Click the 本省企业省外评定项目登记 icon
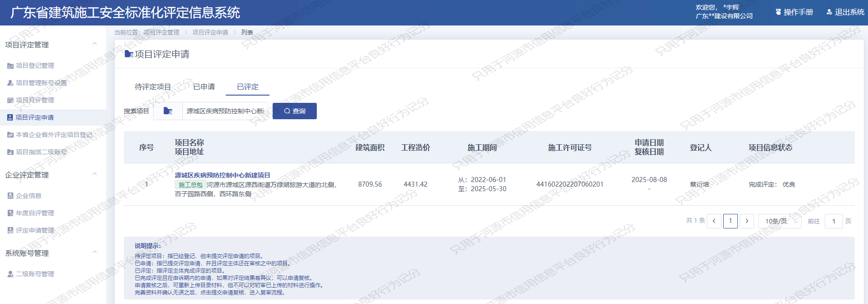 tap(10, 135)
